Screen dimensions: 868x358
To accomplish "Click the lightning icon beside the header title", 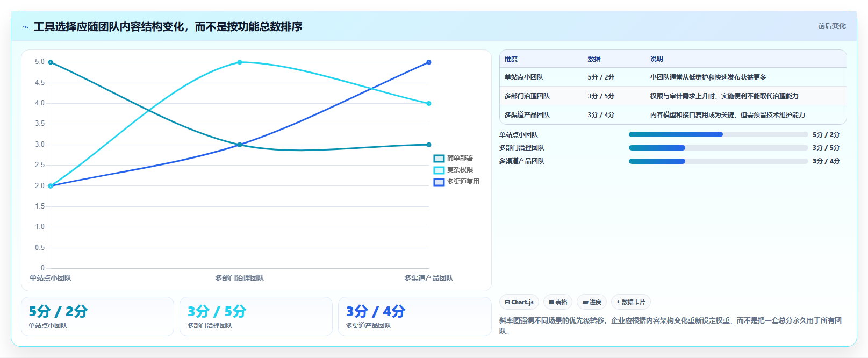I will [25, 27].
